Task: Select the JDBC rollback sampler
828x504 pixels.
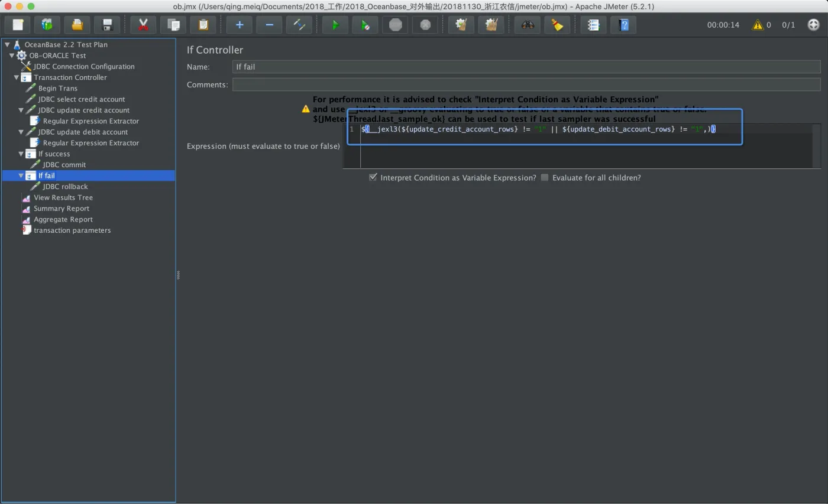Action: pos(65,187)
